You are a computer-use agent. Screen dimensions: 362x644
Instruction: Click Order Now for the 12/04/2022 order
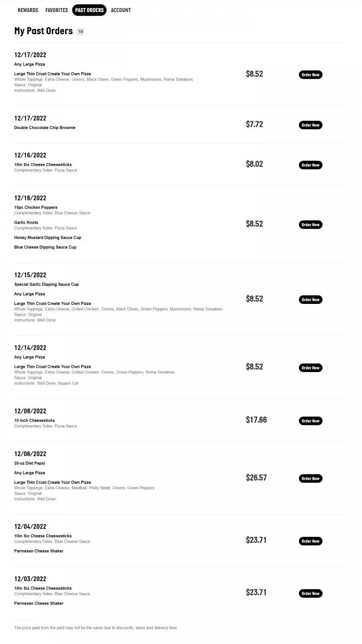pos(311,541)
